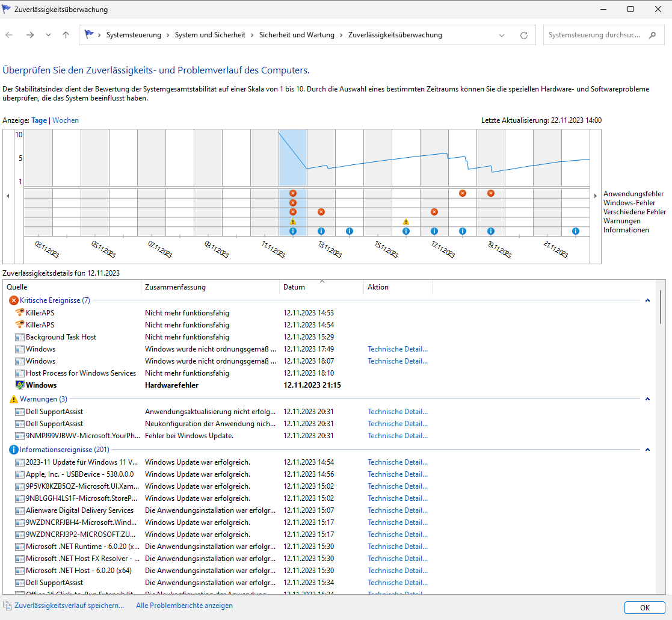
Task: Open System und Sicherheit breadcrumb
Action: point(210,35)
